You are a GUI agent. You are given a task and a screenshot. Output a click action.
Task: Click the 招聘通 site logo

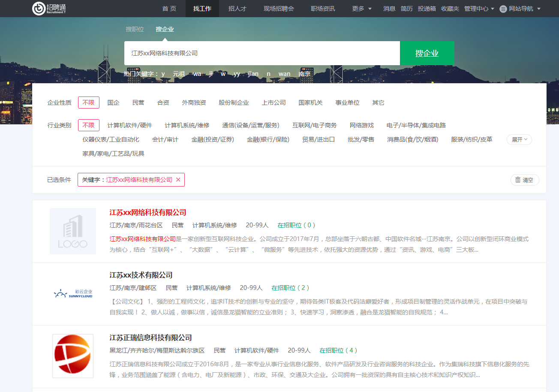coord(49,8)
